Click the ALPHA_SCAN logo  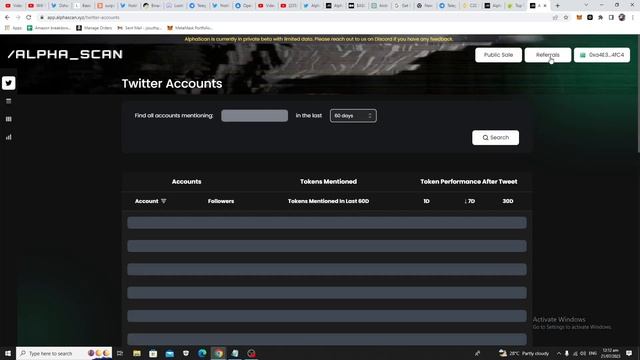(x=65, y=54)
